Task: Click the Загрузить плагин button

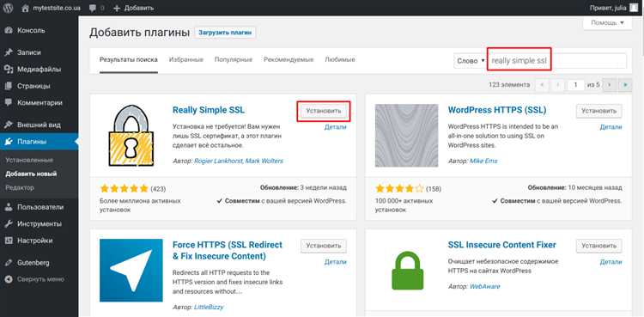Action: point(225,33)
